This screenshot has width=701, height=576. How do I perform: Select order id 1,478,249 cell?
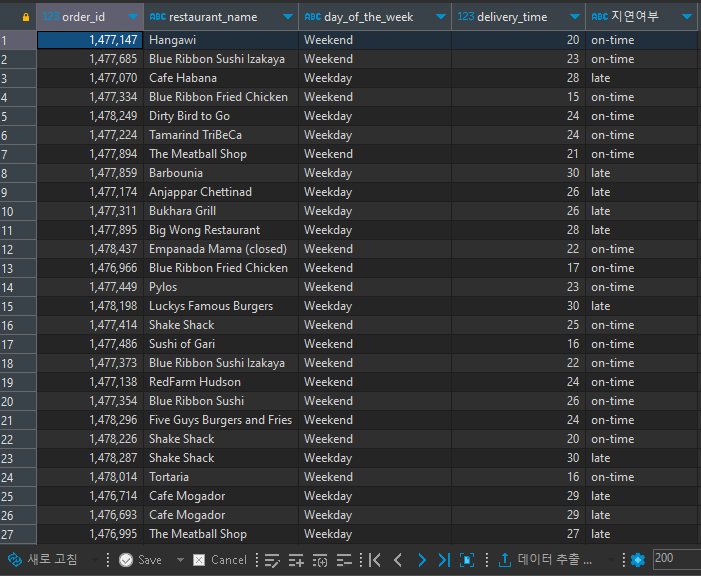pyautogui.click(x=90, y=116)
